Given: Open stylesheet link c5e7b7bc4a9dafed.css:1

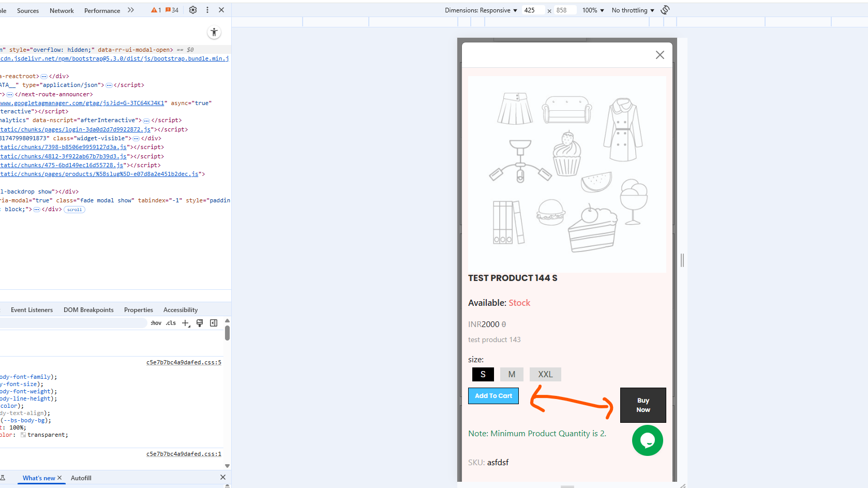Looking at the screenshot, I should (x=184, y=454).
